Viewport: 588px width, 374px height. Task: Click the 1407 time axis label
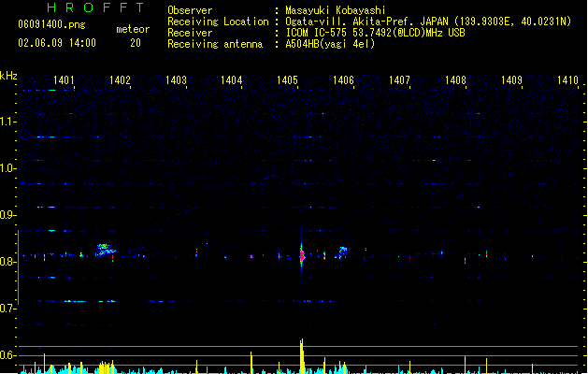pos(399,80)
